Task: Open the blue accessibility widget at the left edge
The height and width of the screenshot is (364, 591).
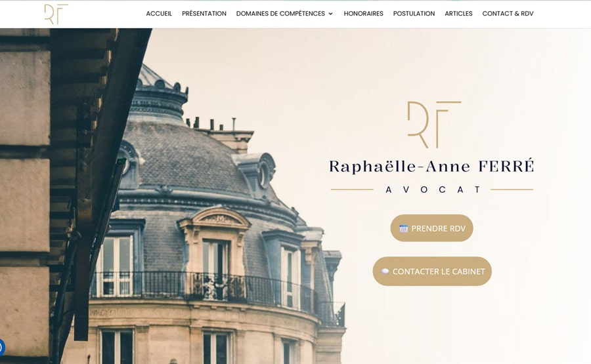Action: (1, 348)
